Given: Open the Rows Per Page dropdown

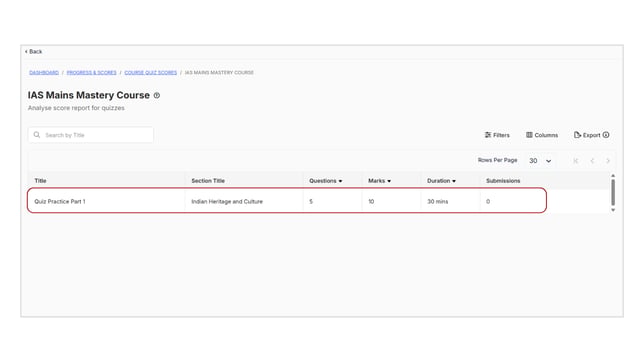Looking at the screenshot, I should click(540, 161).
